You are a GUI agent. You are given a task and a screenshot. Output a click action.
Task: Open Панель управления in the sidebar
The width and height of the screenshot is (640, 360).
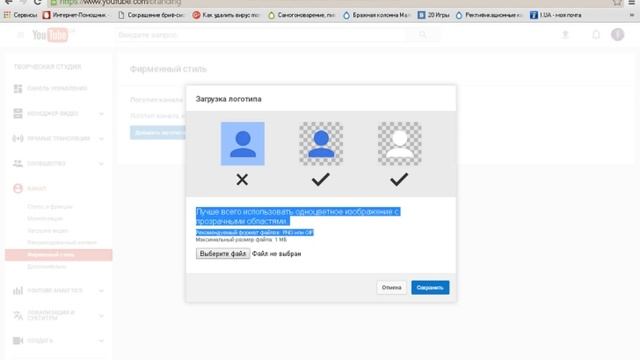pyautogui.click(x=57, y=88)
